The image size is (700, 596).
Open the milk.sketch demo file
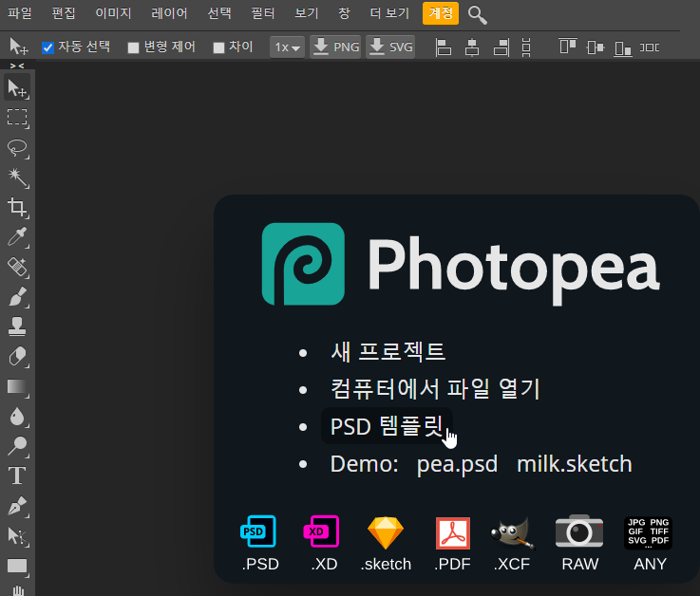575,464
